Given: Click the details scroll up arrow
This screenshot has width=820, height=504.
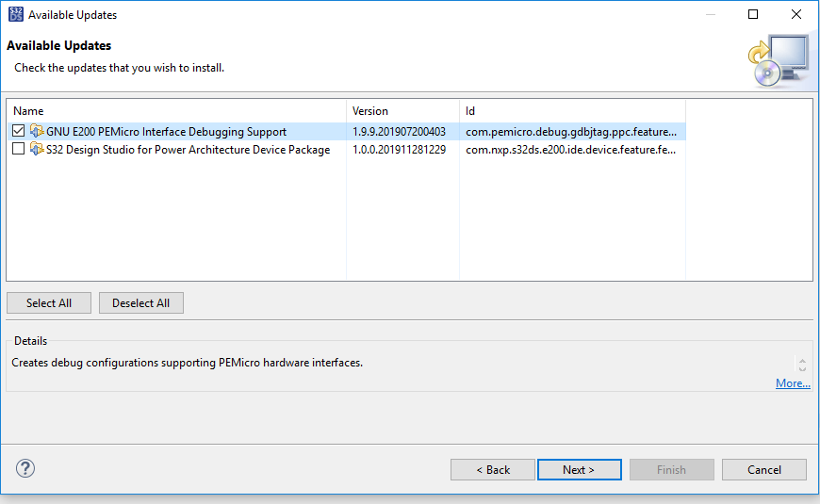Looking at the screenshot, I should 802,361.
